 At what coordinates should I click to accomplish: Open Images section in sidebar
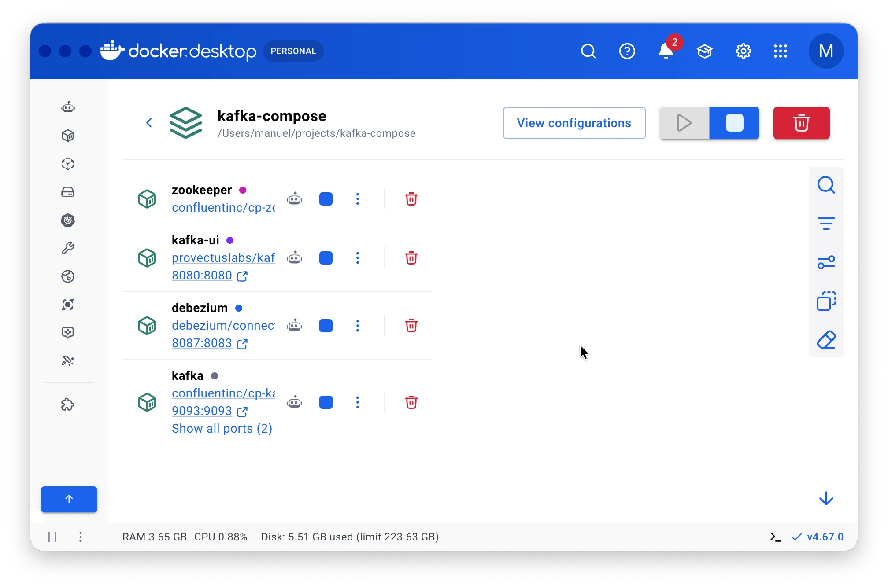[68, 164]
